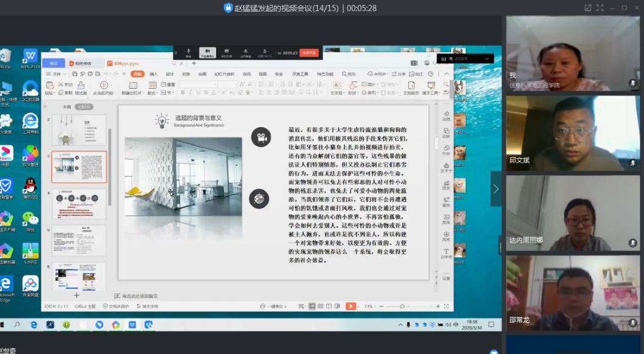Click the red 结束共享 button
Screen dimensions: 644x354
click(309, 53)
